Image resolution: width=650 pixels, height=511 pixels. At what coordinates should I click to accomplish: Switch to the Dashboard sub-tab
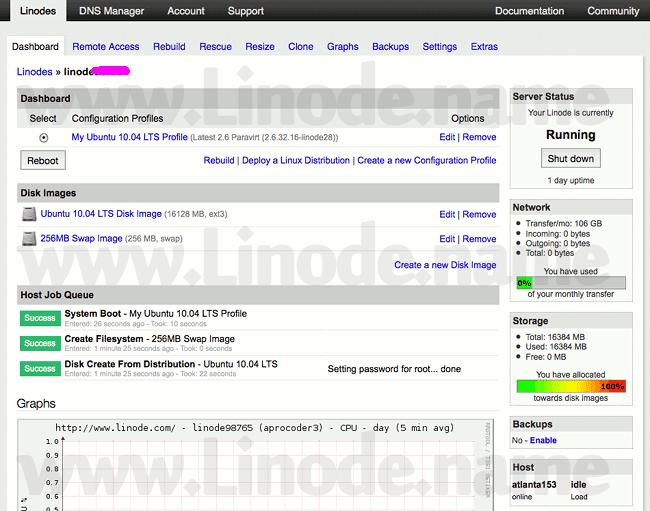[35, 46]
